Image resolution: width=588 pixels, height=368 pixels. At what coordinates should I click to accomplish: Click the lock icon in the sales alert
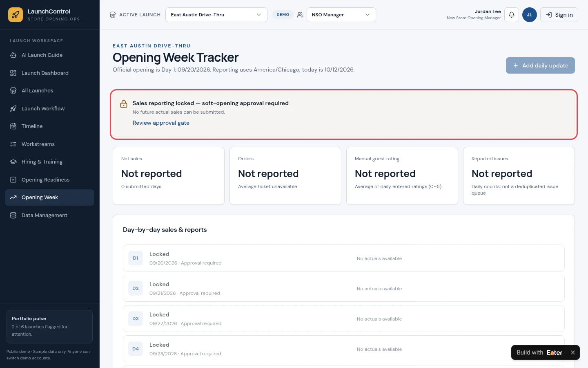124,104
